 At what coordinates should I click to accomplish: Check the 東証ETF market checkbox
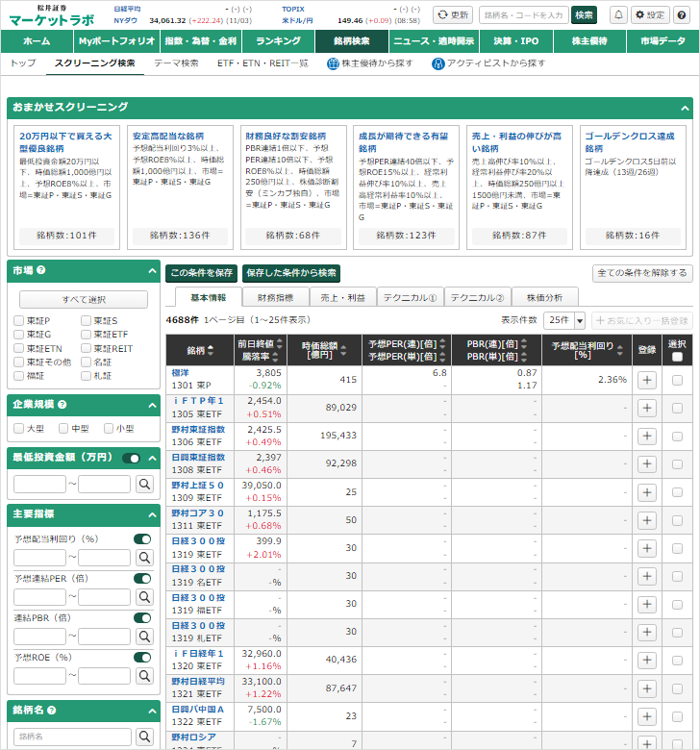click(x=86, y=335)
